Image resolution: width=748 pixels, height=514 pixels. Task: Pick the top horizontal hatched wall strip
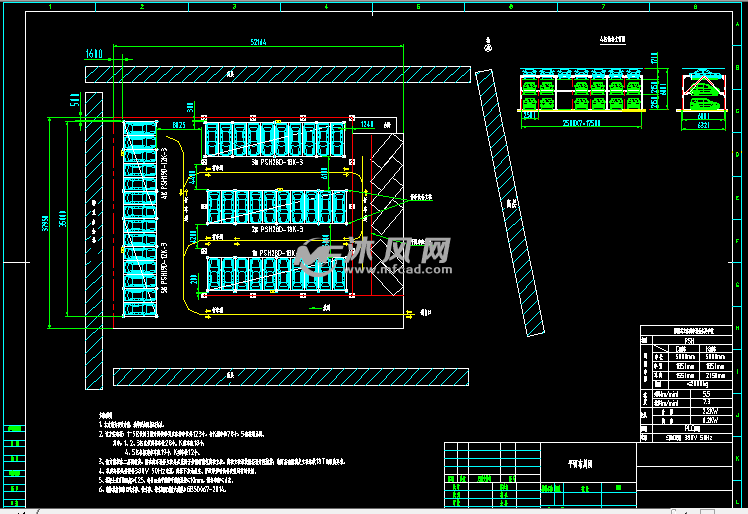290,75
